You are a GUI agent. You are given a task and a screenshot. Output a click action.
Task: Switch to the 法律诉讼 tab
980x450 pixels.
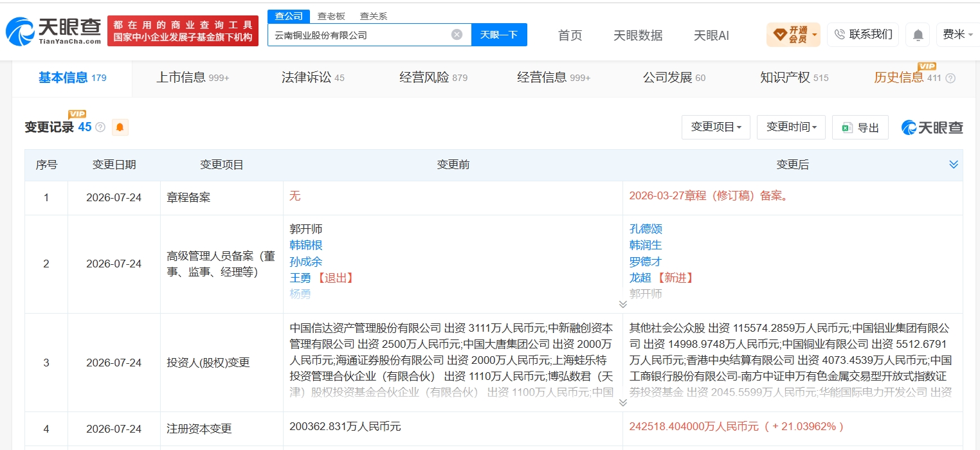tap(313, 78)
